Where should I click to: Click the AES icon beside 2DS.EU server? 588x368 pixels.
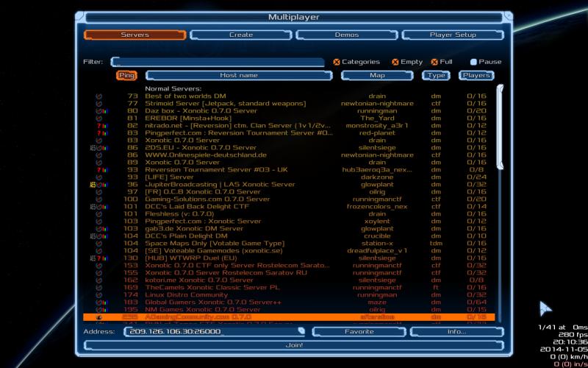93,148
